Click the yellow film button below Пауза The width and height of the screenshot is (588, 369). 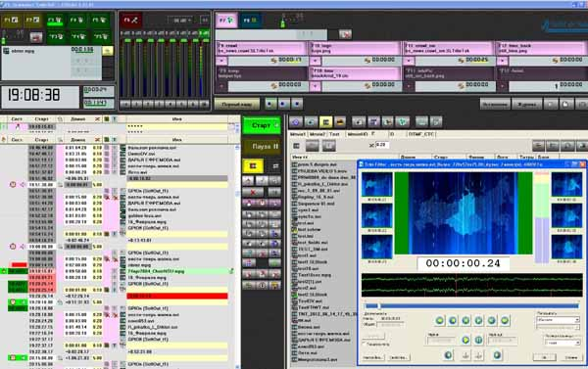click(x=253, y=166)
